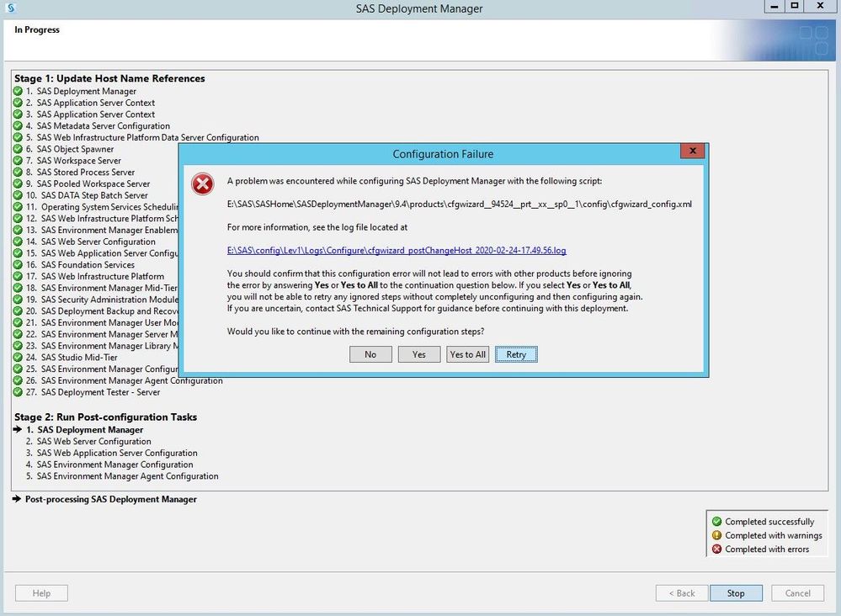Select 'SAS Web Infrastructure Platform Data Server Configuration' row
Screen dimensions: 841x616
[142, 138]
